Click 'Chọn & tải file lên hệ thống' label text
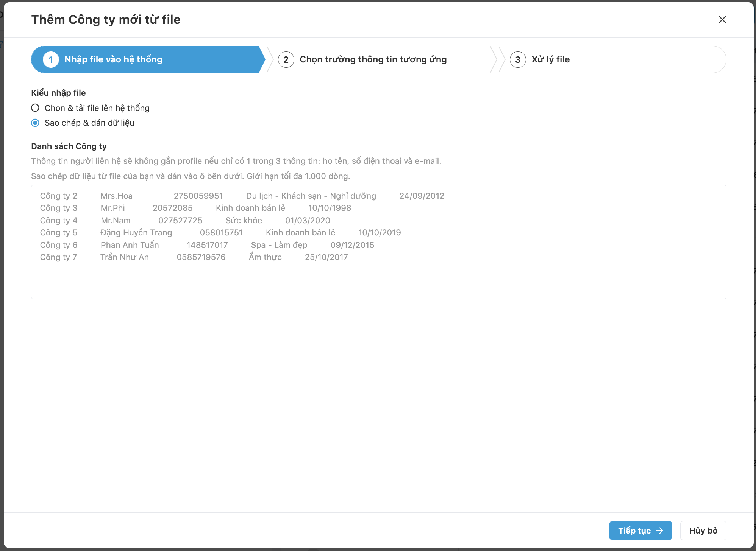The image size is (756, 551). tap(97, 108)
